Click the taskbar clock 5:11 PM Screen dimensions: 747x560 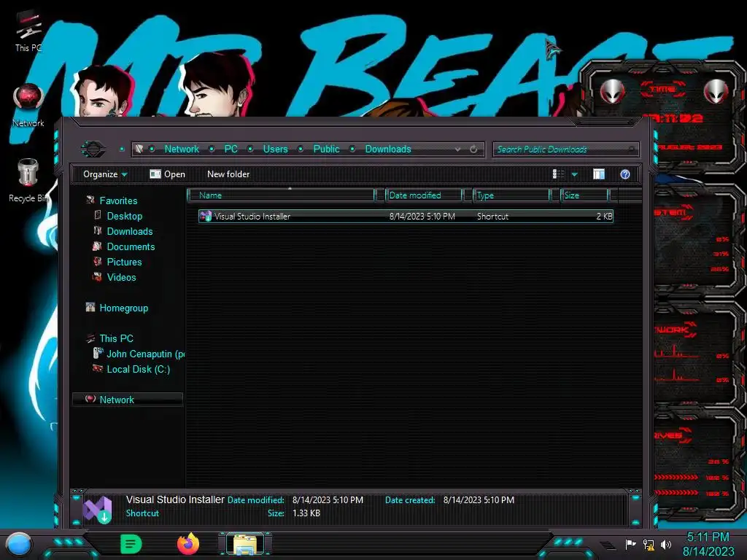pyautogui.click(x=708, y=537)
